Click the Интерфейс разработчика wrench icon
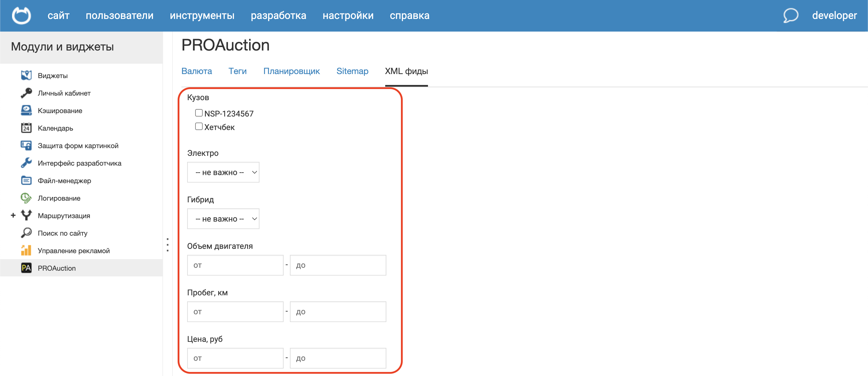Viewport: 868px width, 376px height. pos(26,163)
